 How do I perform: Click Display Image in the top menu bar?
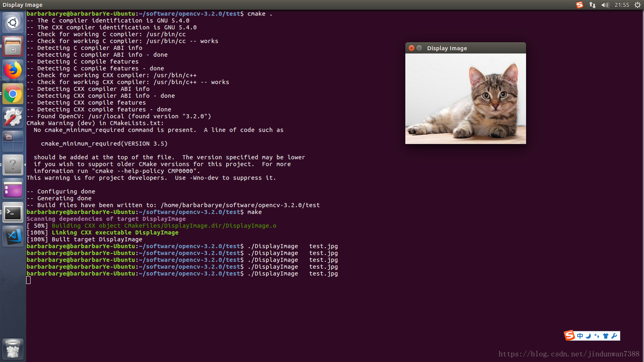pos(23,5)
